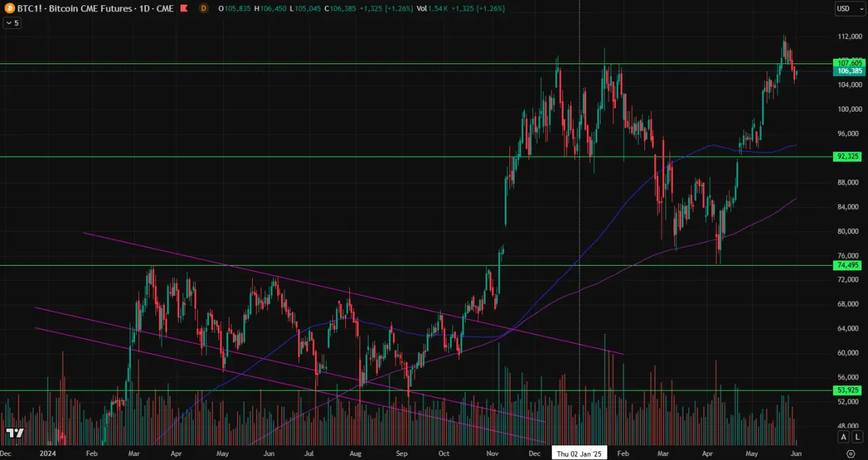Click the 84,000 price axis label
The image size is (868, 460).
[x=849, y=207]
